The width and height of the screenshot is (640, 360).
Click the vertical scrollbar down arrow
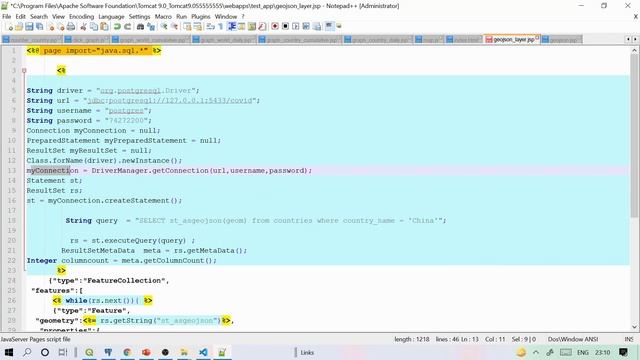(x=634, y=327)
